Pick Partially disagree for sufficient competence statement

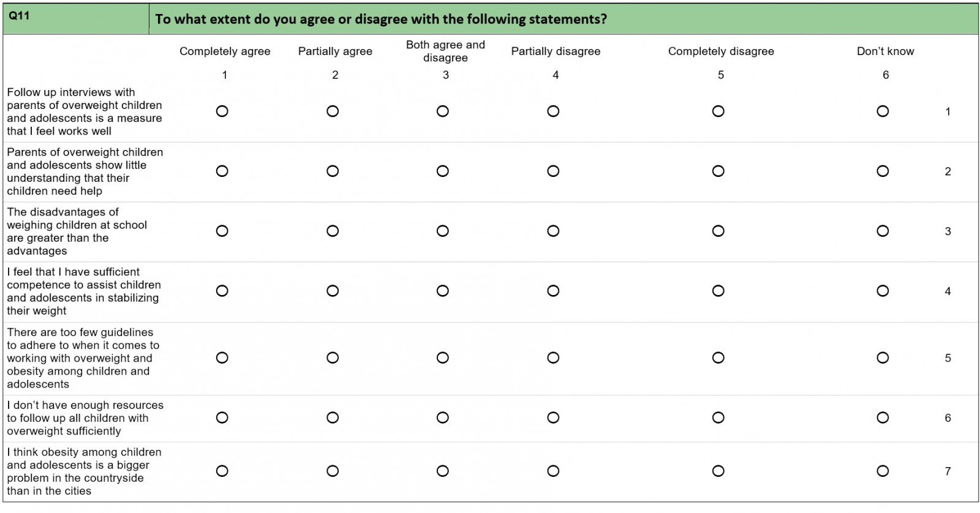(x=553, y=291)
